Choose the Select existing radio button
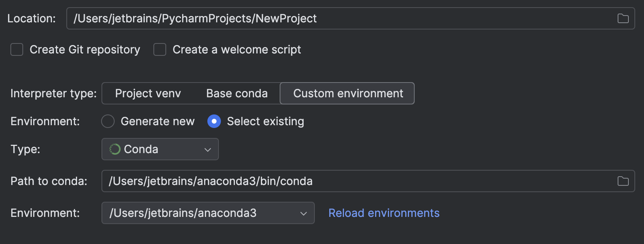The width and height of the screenshot is (644, 244). click(214, 121)
